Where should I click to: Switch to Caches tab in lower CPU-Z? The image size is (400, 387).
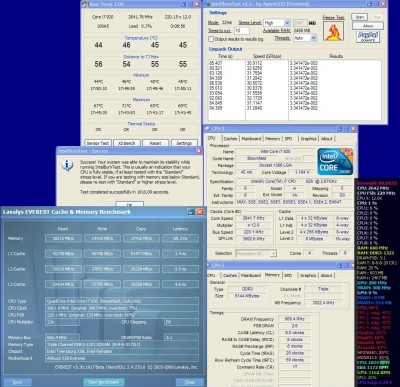point(230,275)
